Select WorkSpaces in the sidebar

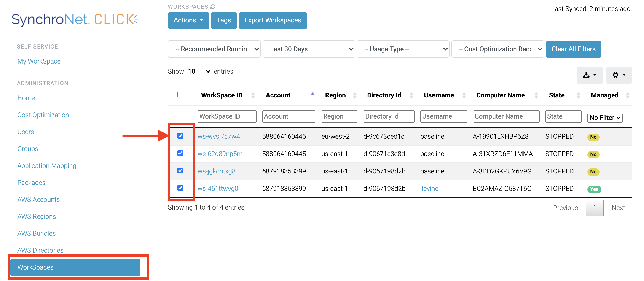point(75,267)
